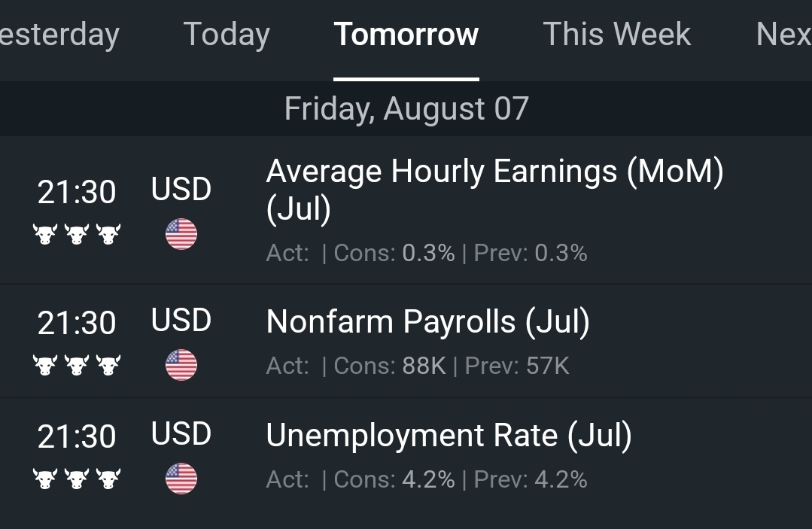Click the Friday, August 07 date header
This screenshot has height=529, width=812.
(x=406, y=108)
